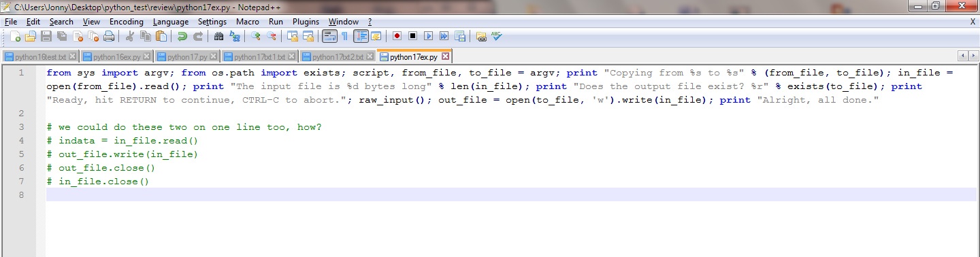Open the Macro menu

[x=248, y=22]
